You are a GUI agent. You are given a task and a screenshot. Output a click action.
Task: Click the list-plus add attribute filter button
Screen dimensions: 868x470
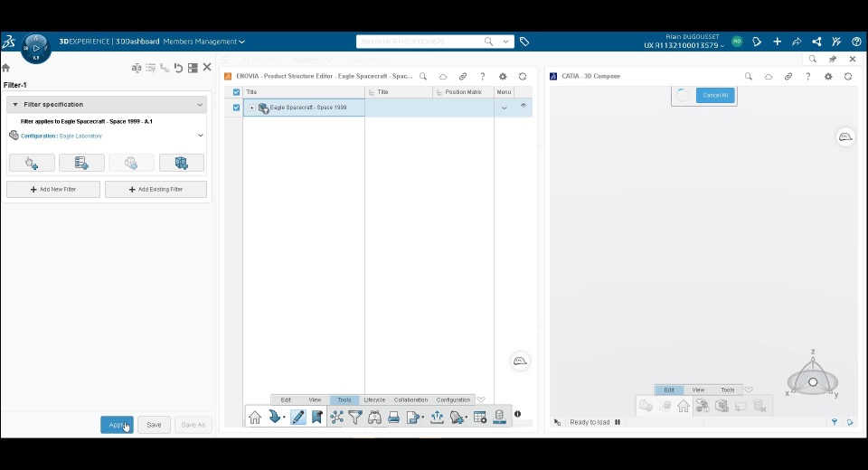click(x=81, y=163)
